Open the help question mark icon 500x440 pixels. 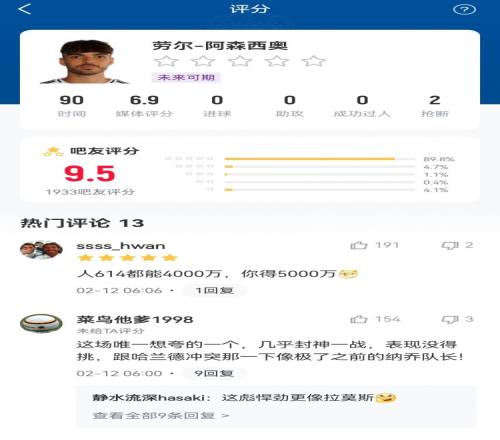pyautogui.click(x=464, y=9)
